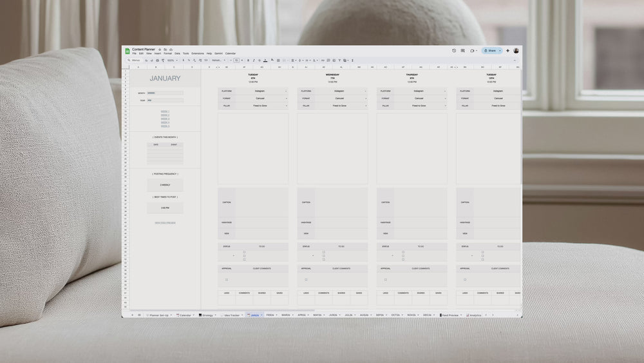Image resolution: width=644 pixels, height=363 pixels.
Task: Open the Extensions menu
Action: tap(198, 54)
